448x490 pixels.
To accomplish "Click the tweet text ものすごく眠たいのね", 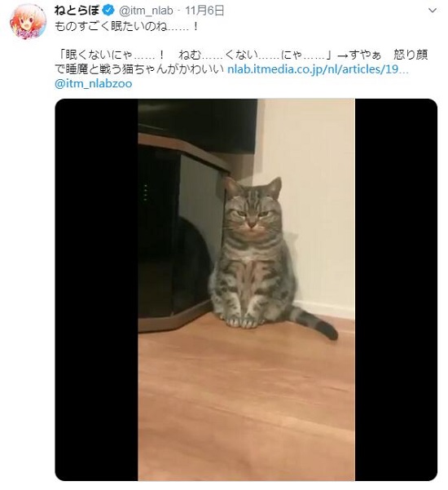I will point(111,26).
